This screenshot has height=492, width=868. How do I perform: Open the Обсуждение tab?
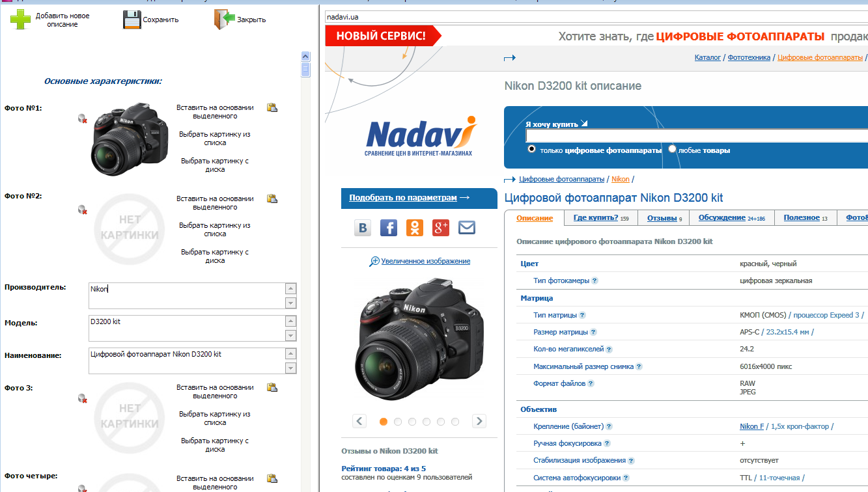coord(732,218)
